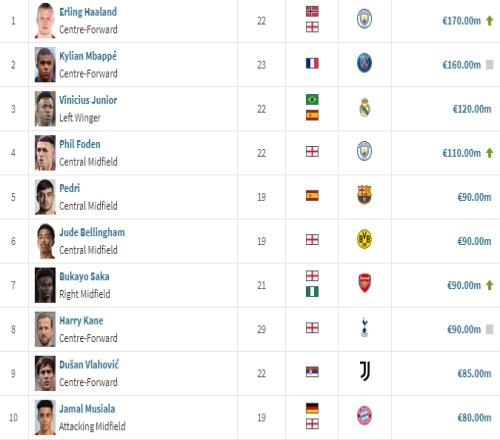Screen dimensions: 500x440
Task: Select the Brazil flag beside Vinicius Junior
Action: click(x=312, y=99)
